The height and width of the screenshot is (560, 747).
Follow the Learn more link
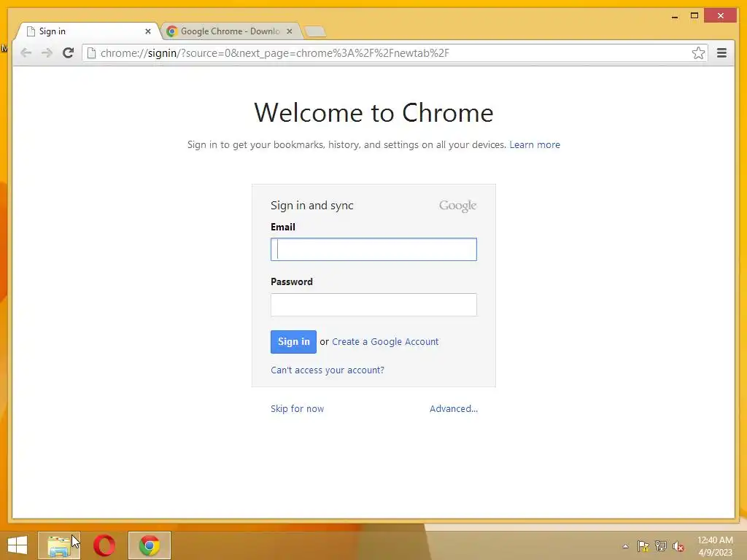(x=535, y=145)
